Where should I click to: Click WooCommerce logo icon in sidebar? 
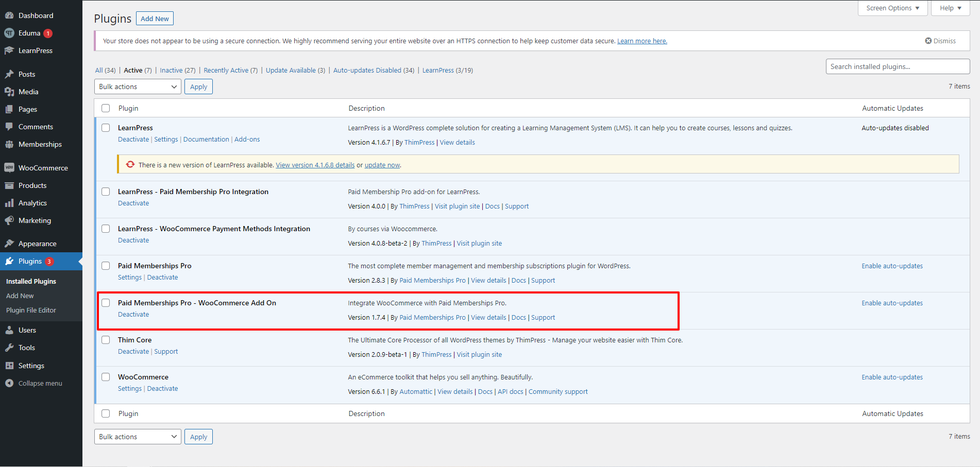click(x=9, y=168)
